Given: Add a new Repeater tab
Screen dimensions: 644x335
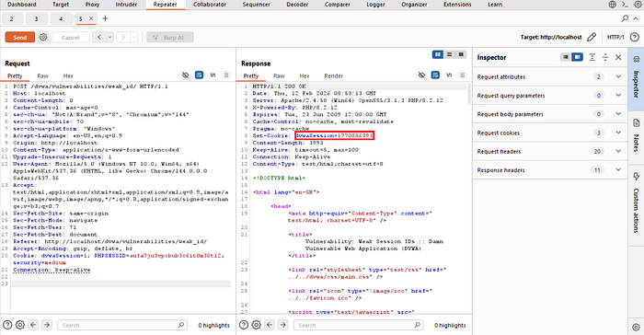Looking at the screenshot, I should tap(105, 18).
